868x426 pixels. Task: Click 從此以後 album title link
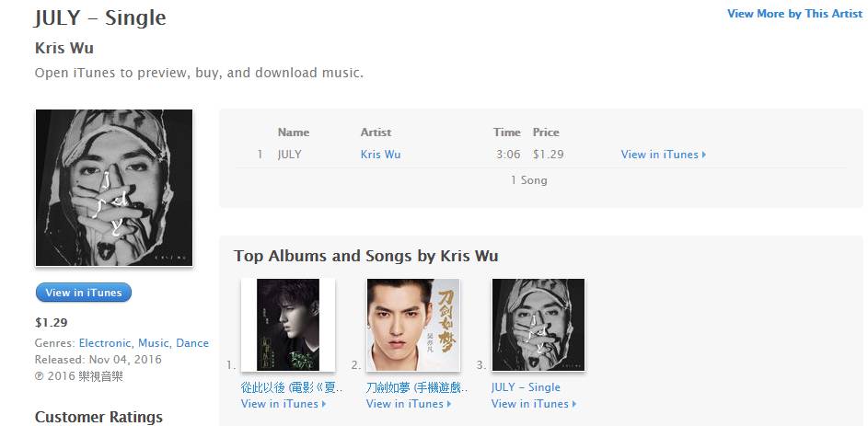click(293, 387)
